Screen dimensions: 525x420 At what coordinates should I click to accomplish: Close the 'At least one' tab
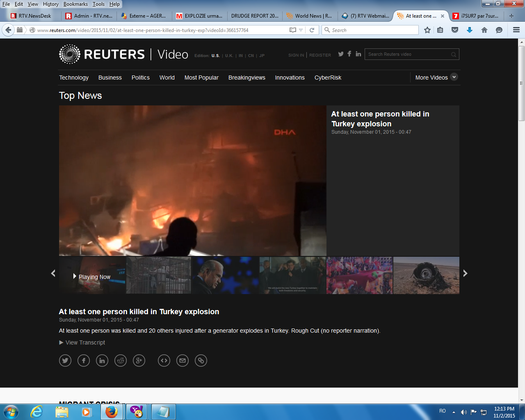click(x=443, y=16)
